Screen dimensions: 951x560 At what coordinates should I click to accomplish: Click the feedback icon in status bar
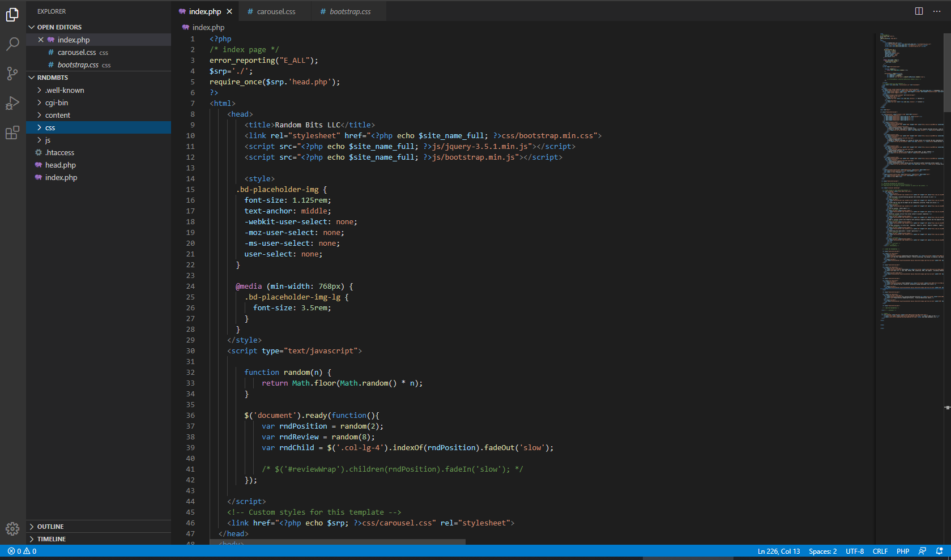[923, 551]
